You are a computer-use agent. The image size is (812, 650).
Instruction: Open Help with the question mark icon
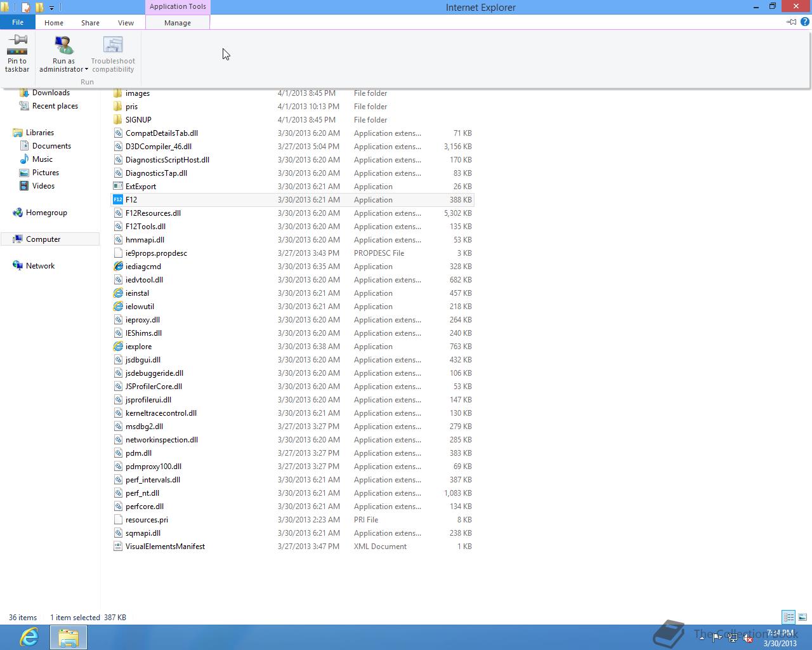(805, 22)
